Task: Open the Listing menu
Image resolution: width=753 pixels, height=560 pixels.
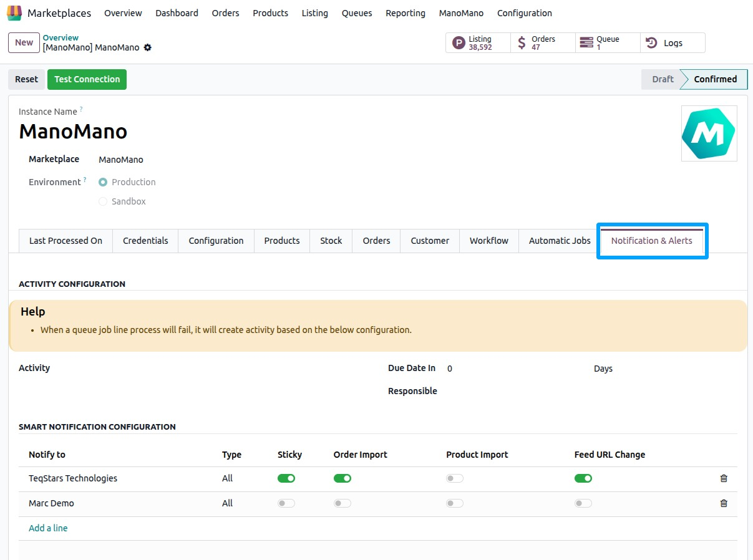Action: [314, 13]
